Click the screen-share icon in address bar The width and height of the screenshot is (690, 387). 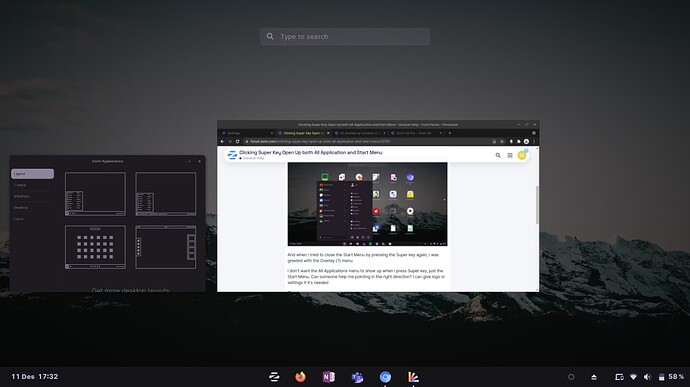click(x=494, y=142)
